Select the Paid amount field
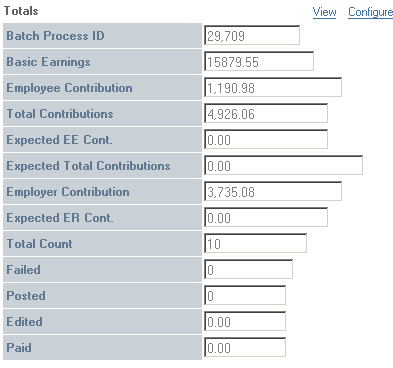 (x=245, y=347)
